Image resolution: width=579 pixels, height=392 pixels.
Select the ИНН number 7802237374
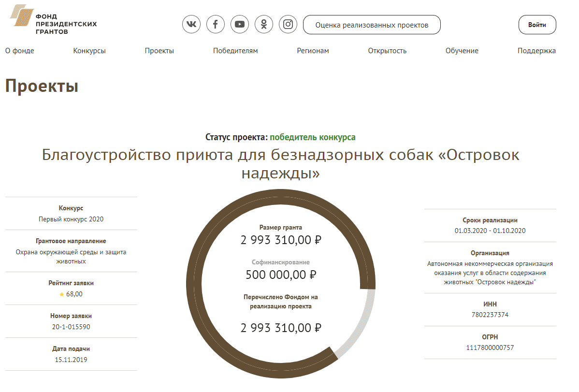click(490, 315)
